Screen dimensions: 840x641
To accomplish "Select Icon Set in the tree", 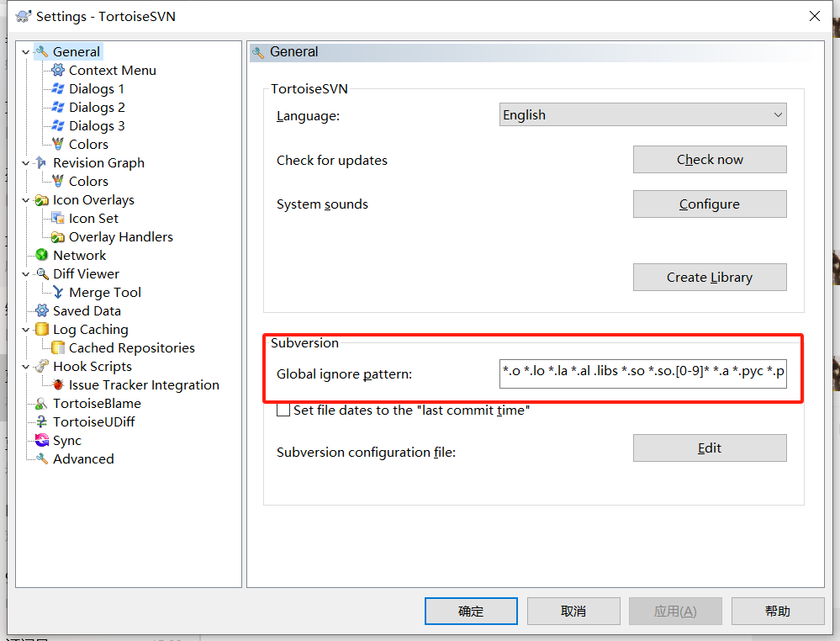I will click(x=93, y=218).
